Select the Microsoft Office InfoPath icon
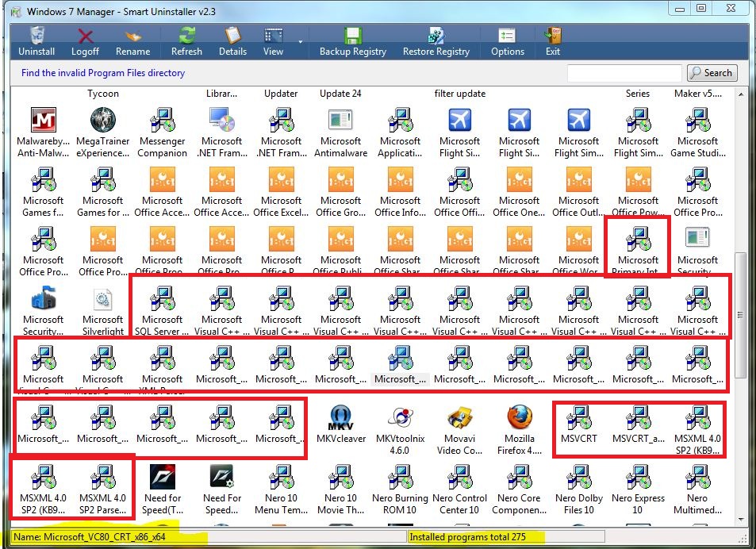This screenshot has height=549, width=756. point(400,179)
